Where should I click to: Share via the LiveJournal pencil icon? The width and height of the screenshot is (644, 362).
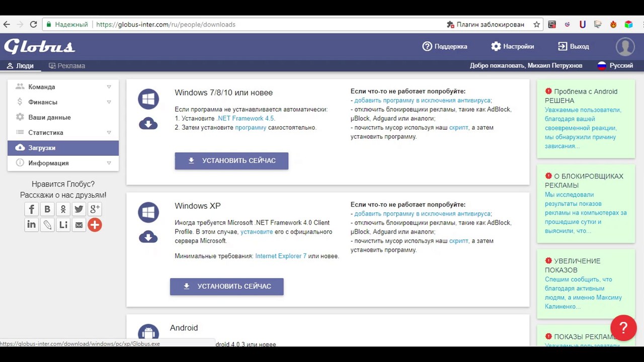tap(47, 225)
